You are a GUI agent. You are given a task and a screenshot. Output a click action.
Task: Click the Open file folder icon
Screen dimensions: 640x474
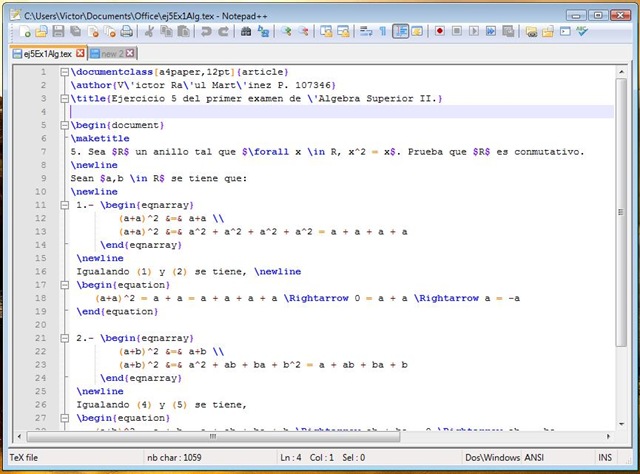pyautogui.click(x=41, y=31)
